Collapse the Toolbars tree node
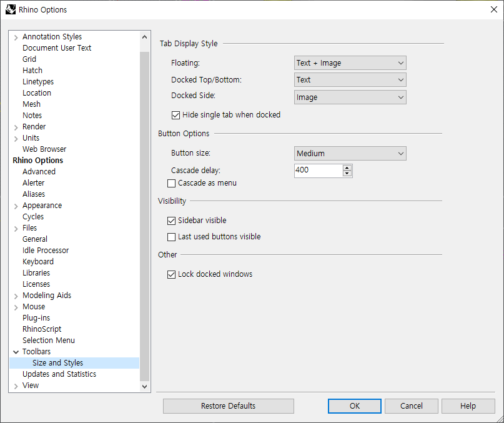This screenshot has height=423, width=504. click(x=16, y=352)
